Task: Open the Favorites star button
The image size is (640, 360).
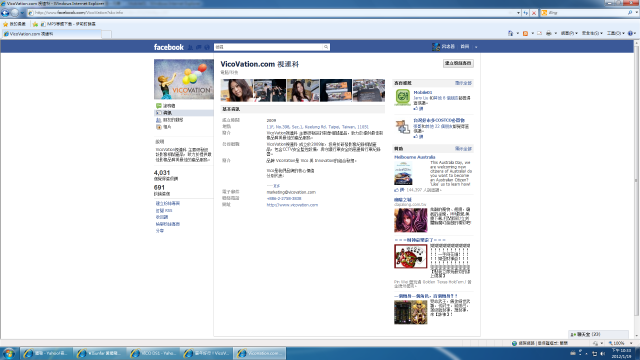Action: point(14,24)
